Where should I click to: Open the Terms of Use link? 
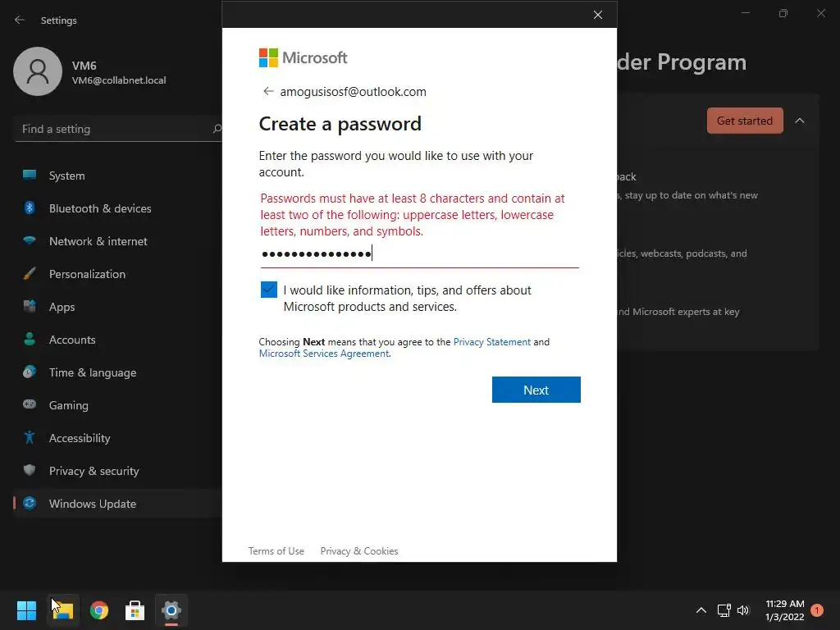click(276, 550)
